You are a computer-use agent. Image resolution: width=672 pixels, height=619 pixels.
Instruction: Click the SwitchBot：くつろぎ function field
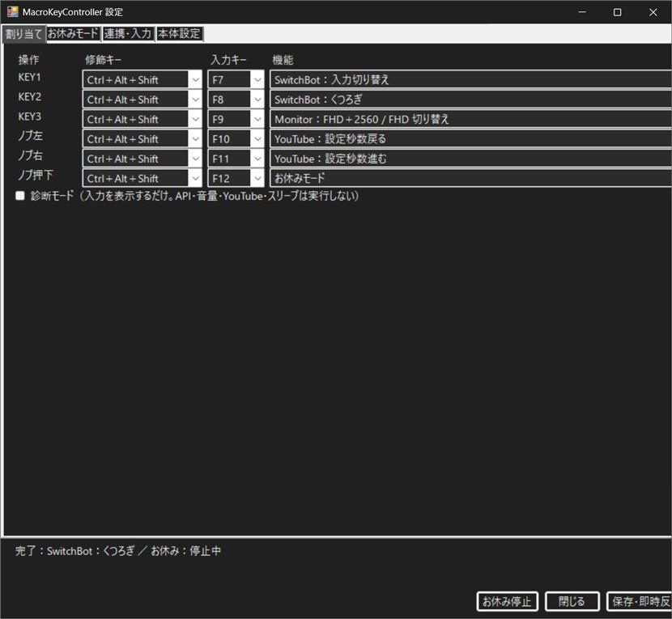coord(470,100)
